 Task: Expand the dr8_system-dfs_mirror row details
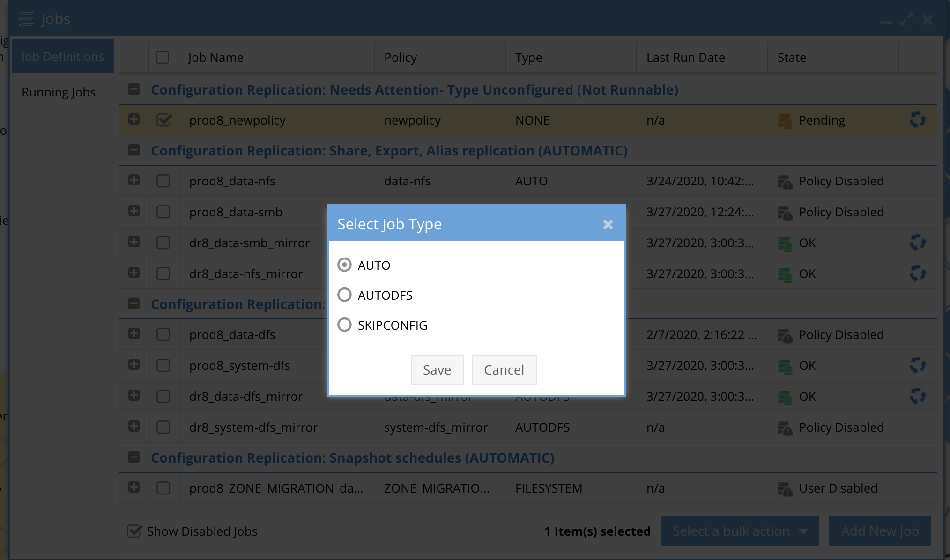tap(134, 426)
